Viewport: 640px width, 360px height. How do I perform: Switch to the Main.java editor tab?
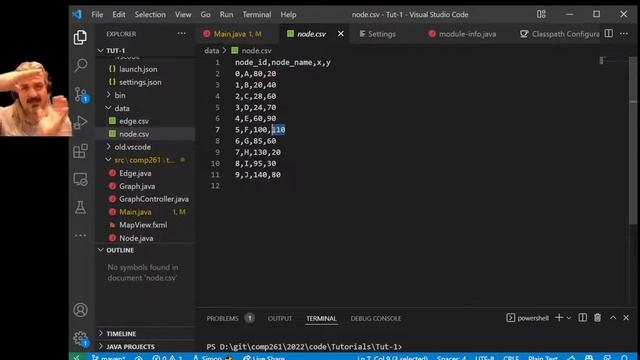point(237,34)
